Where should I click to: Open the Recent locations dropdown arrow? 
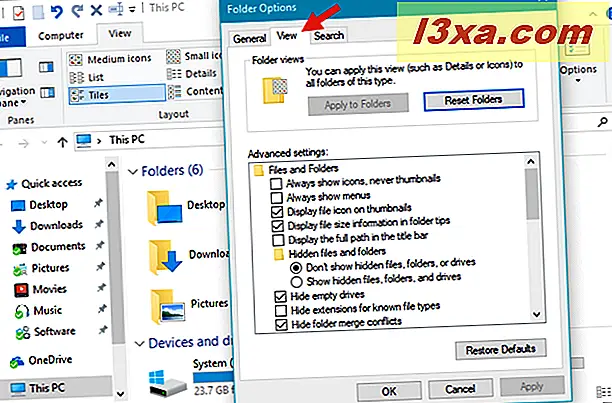(x=44, y=142)
